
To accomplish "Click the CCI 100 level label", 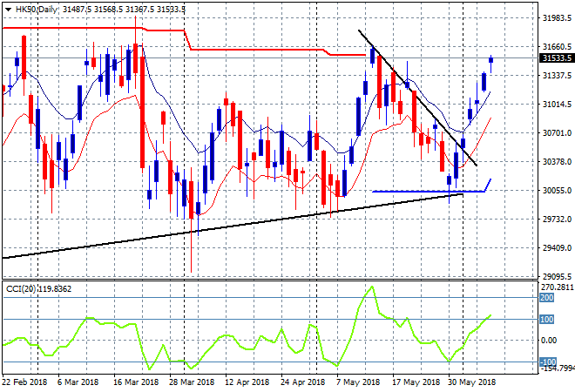I will click(x=546, y=320).
